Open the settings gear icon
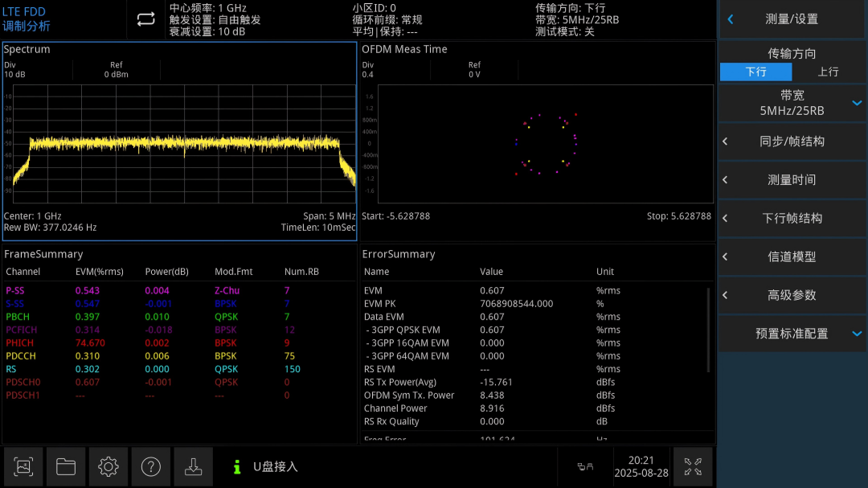The width and height of the screenshot is (868, 488). pos(108,467)
